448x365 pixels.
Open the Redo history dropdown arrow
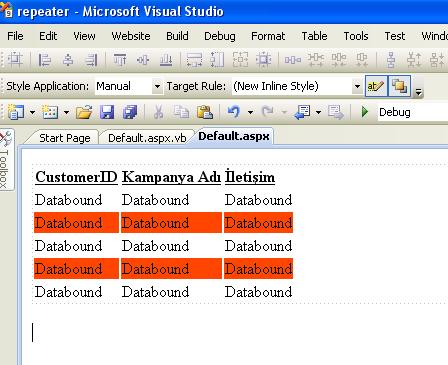(x=284, y=113)
